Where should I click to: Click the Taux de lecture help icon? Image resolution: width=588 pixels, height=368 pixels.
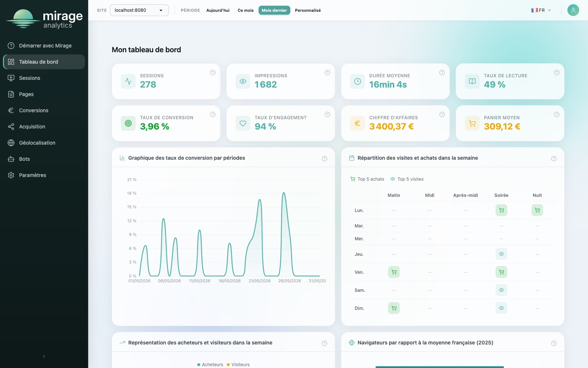tap(557, 72)
